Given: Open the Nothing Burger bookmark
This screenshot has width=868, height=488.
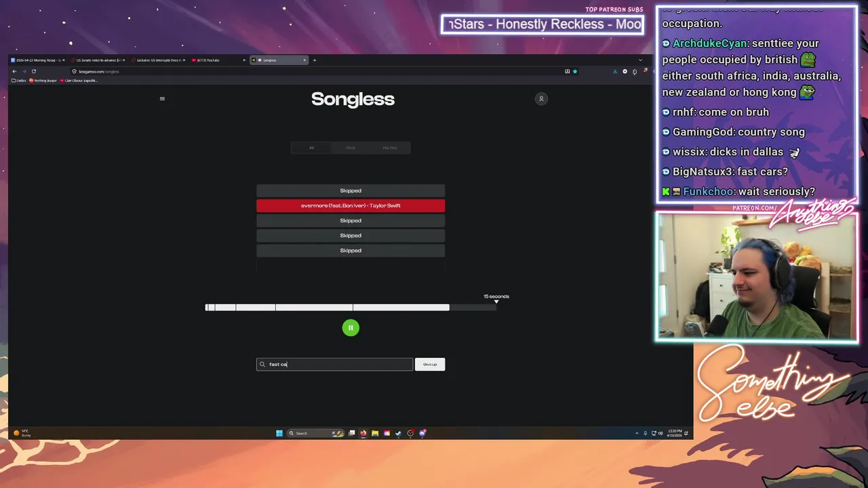Looking at the screenshot, I should [x=44, y=81].
